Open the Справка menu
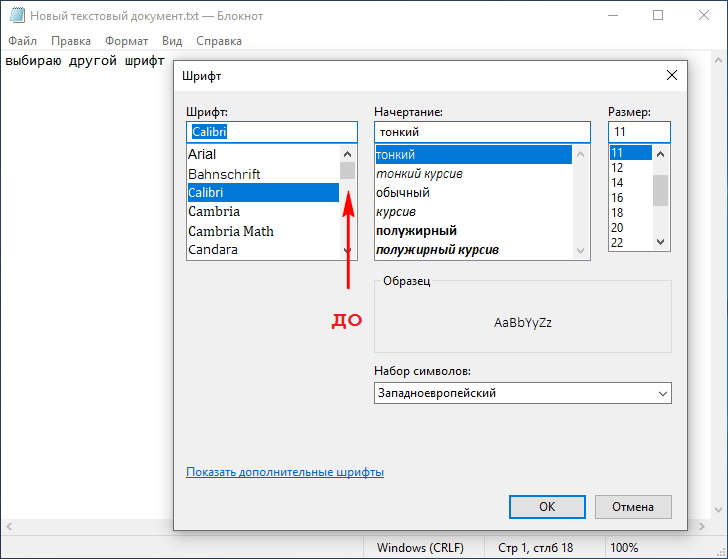 point(219,41)
